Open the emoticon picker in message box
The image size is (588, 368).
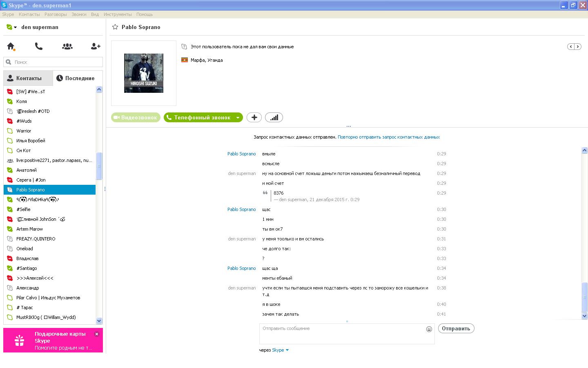point(429,329)
